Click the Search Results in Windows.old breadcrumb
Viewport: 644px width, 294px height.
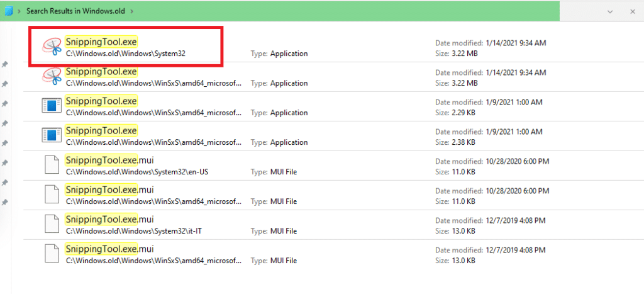point(76,11)
